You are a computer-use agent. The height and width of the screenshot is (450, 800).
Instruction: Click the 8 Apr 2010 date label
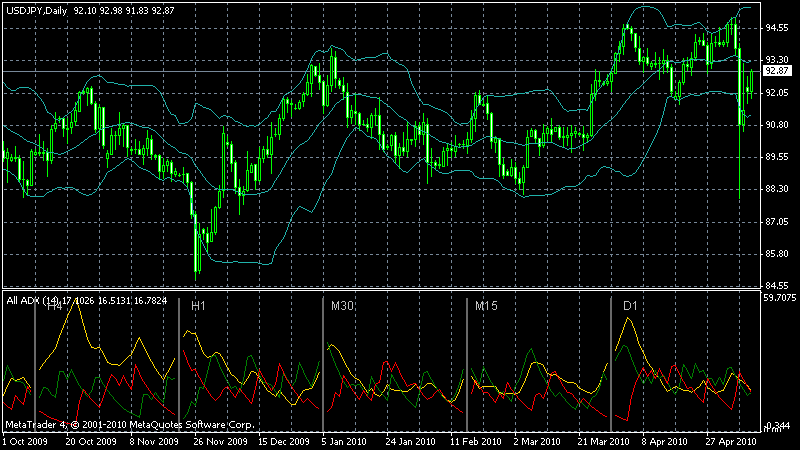click(664, 441)
